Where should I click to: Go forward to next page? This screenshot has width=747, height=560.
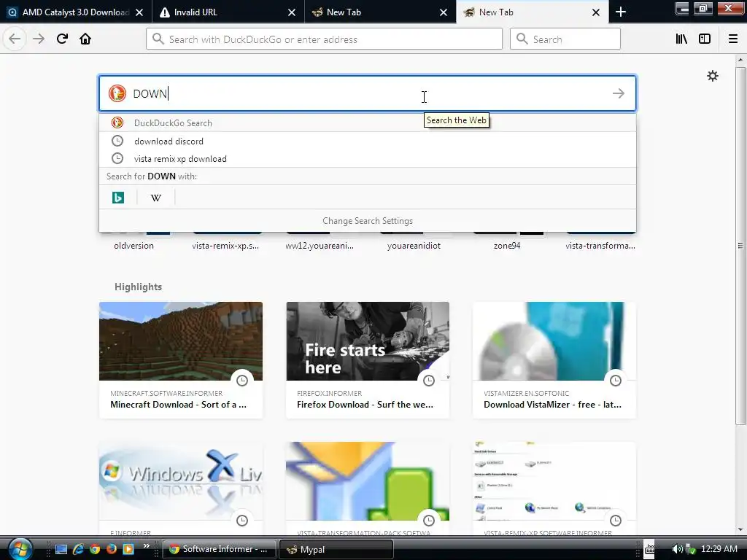pyautogui.click(x=39, y=39)
